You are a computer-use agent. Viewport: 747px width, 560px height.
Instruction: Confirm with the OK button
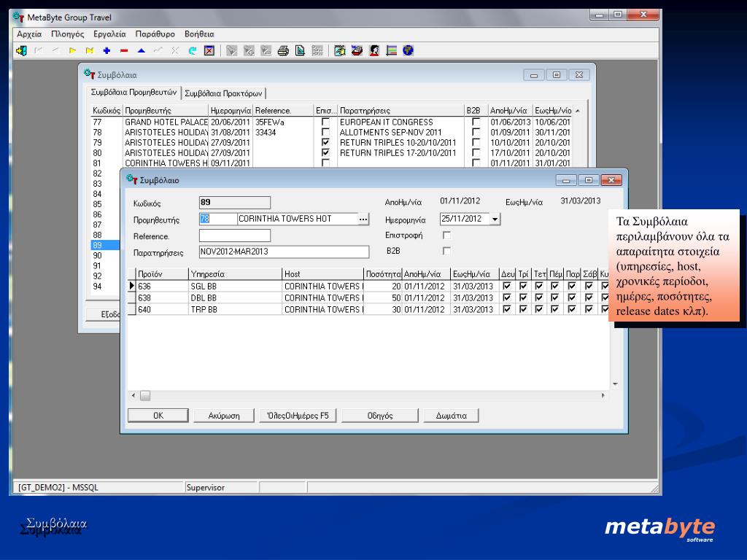tap(158, 416)
